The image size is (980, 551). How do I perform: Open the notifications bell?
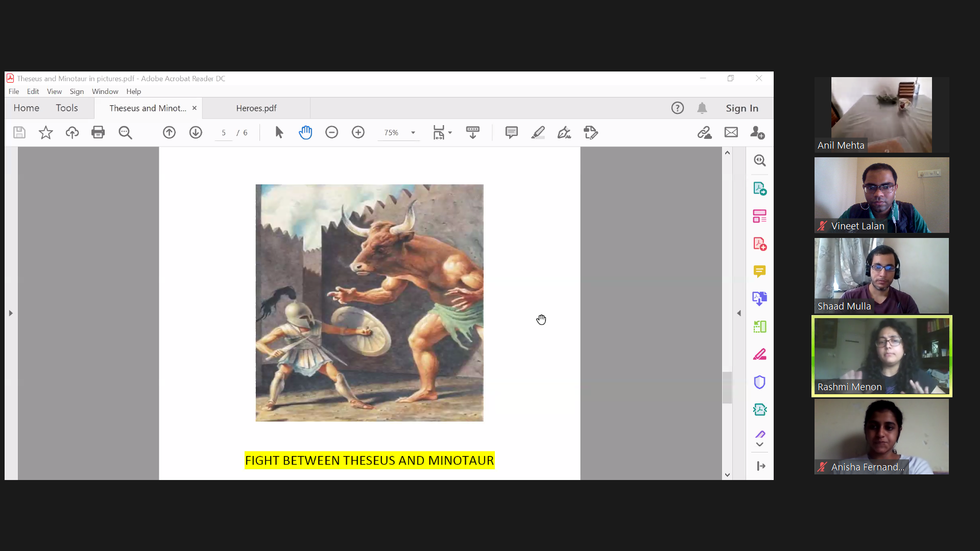click(702, 108)
